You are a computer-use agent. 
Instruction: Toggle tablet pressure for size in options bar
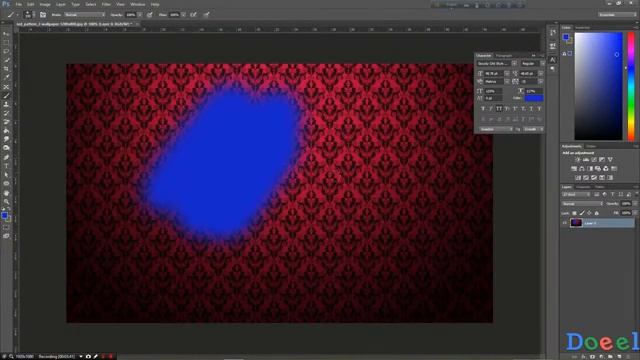[207, 15]
